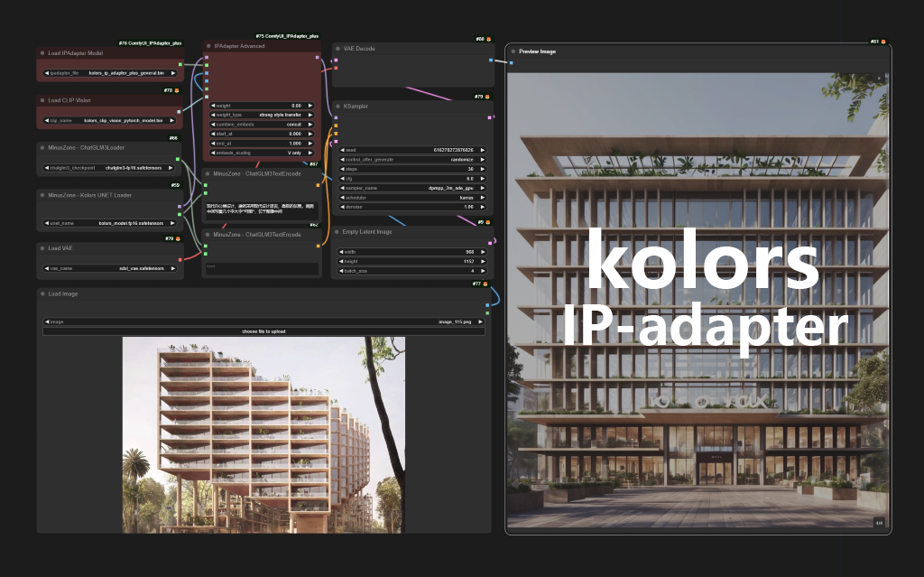This screenshot has height=577, width=924.
Task: Click the green output slot of Load IPAdapter Model
Action: pyautogui.click(x=180, y=64)
